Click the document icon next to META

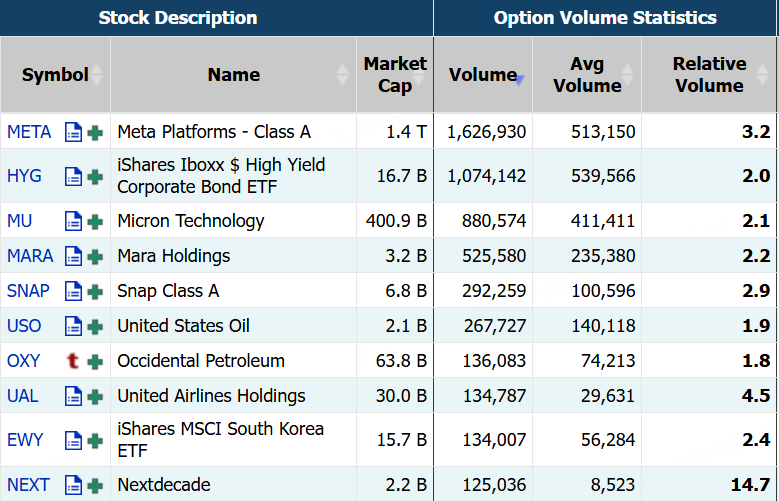pyautogui.click(x=73, y=132)
